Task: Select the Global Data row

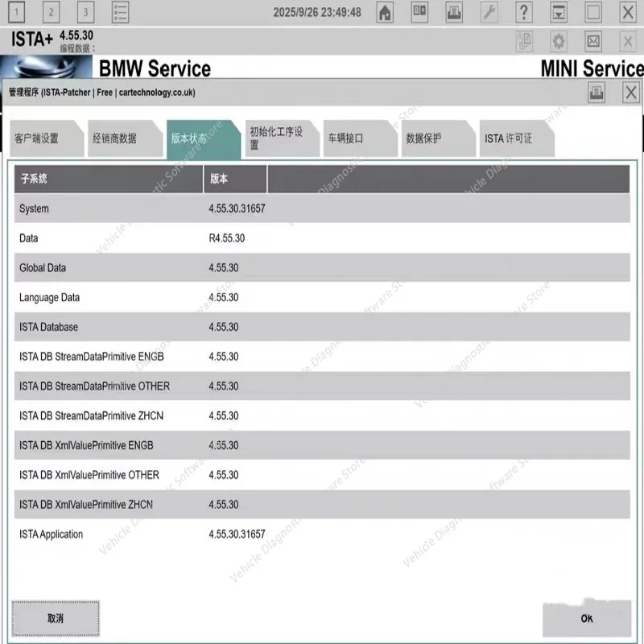Action: coord(322,268)
